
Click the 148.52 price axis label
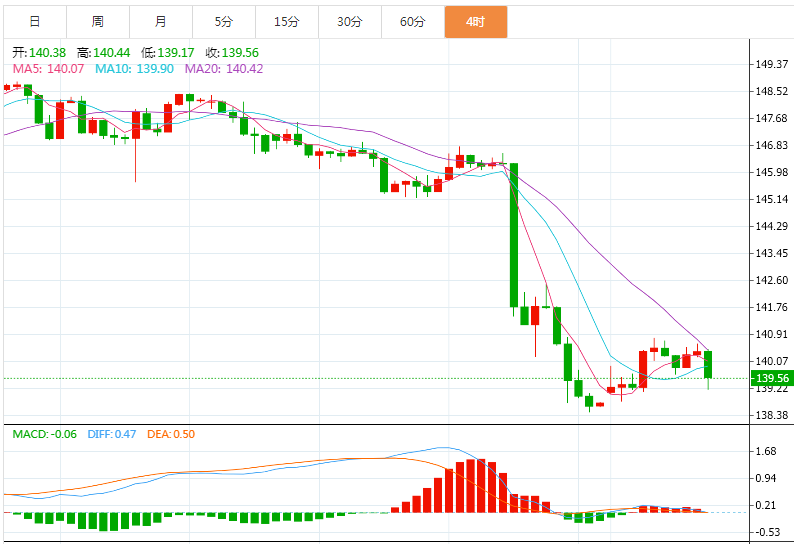pyautogui.click(x=772, y=91)
